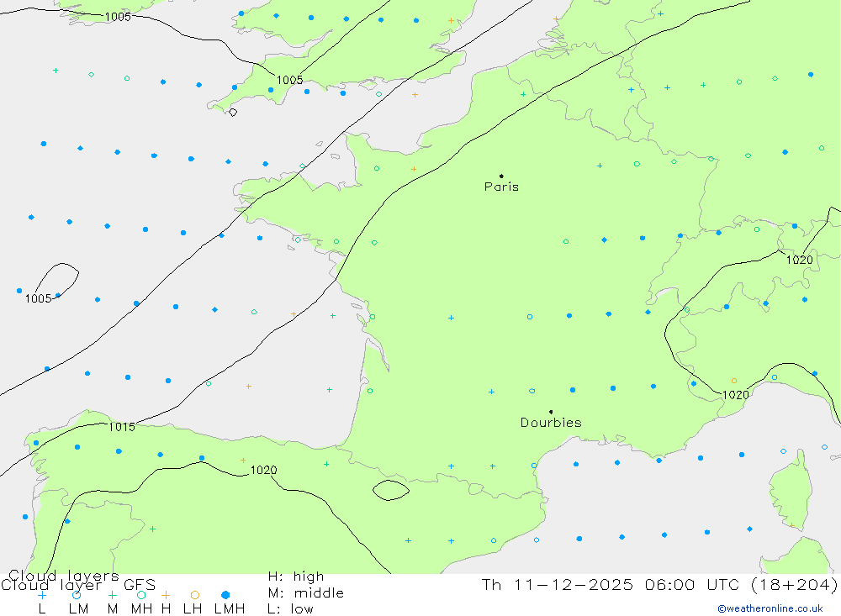Click the 1005 label over southwest England
Viewport: 841px width, 616px height.
(289, 81)
